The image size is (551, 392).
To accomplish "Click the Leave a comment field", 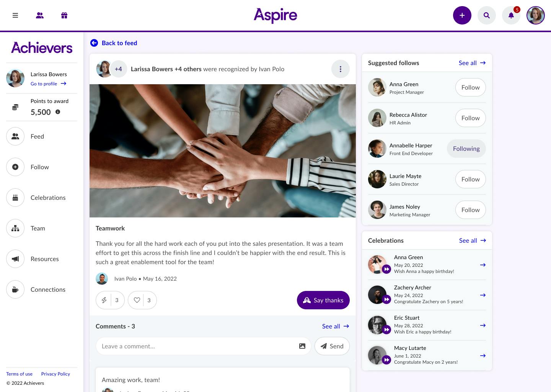I will point(197,346).
